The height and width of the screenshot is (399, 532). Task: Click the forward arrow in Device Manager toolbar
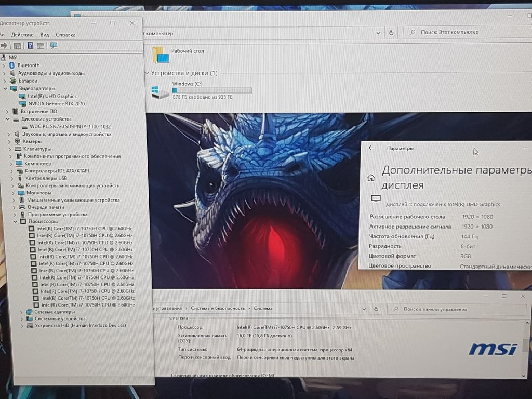pos(4,46)
